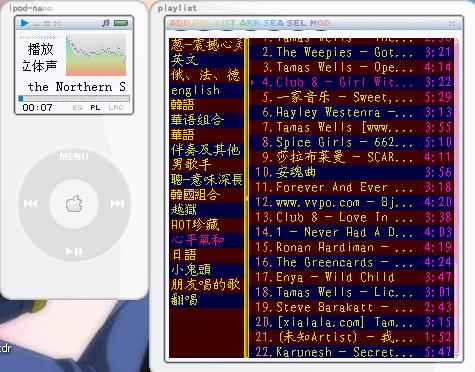Select the HOT珍藏 playlist category
Image resolution: width=475 pixels, height=372 pixels.
coord(207,225)
